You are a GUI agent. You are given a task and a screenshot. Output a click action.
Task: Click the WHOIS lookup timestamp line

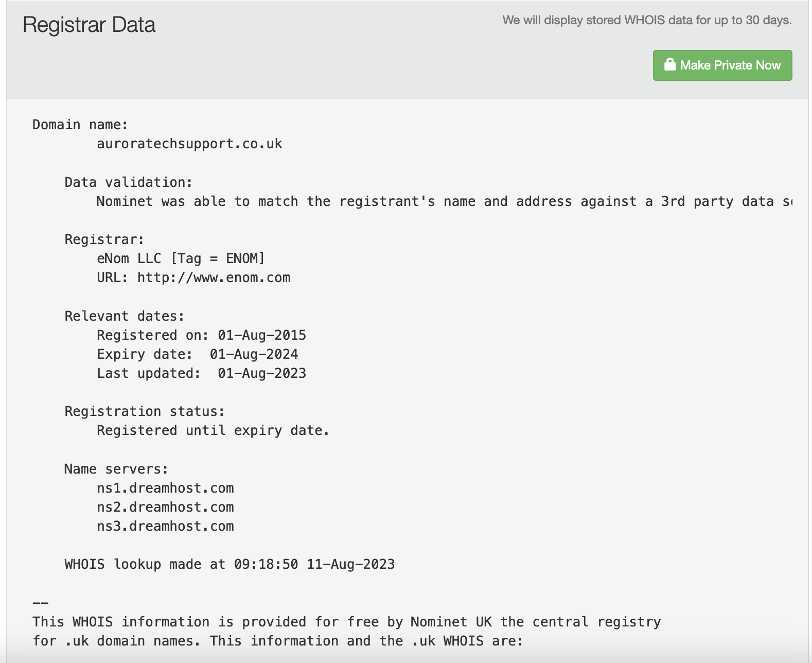230,564
